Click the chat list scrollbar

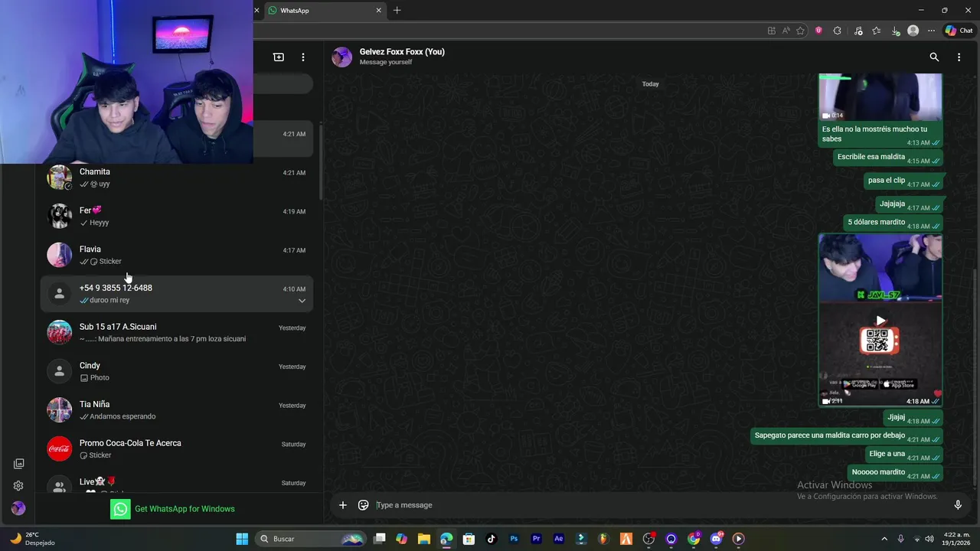319,161
